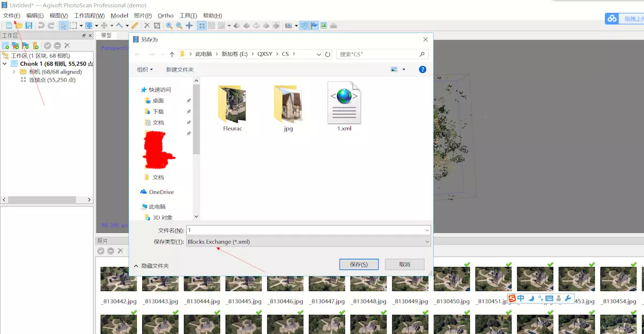Click the Save project floppy icon
This screenshot has height=334, width=644.
pyautogui.click(x=29, y=26)
